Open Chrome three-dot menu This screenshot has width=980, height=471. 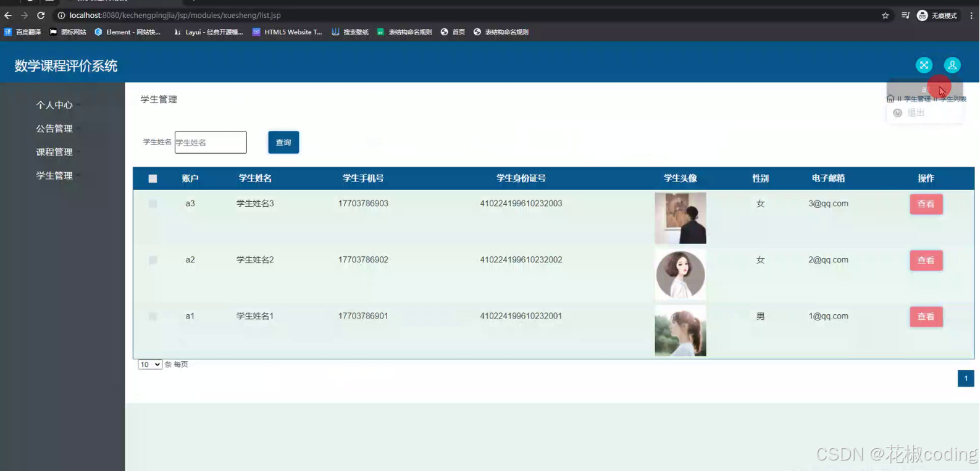(971, 15)
